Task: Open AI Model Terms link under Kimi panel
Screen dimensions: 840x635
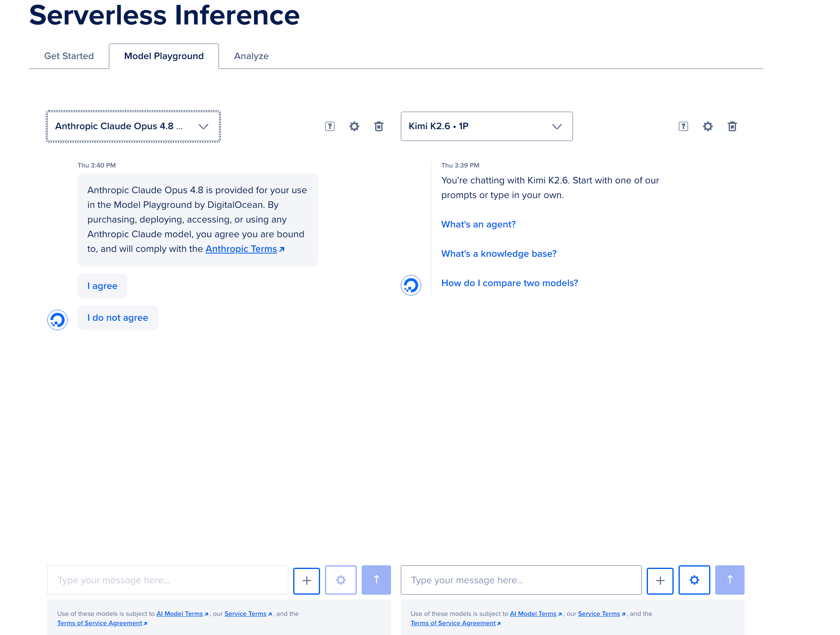Action: (x=536, y=614)
